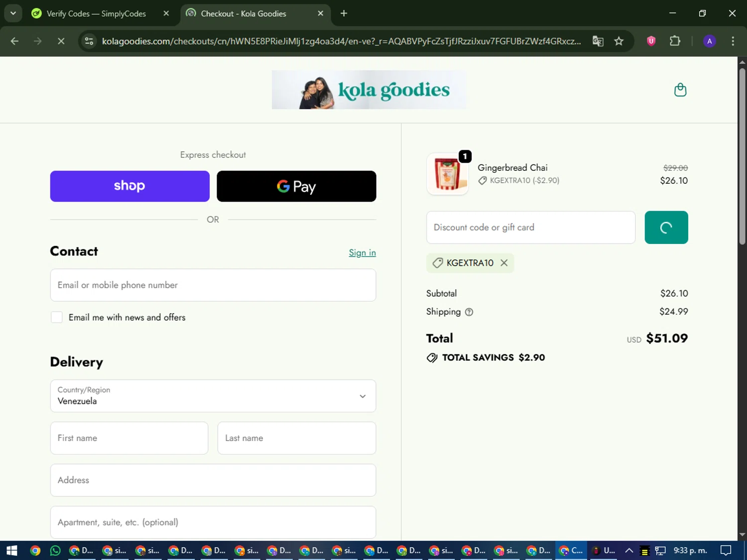Click the Sign in link

pos(362,253)
